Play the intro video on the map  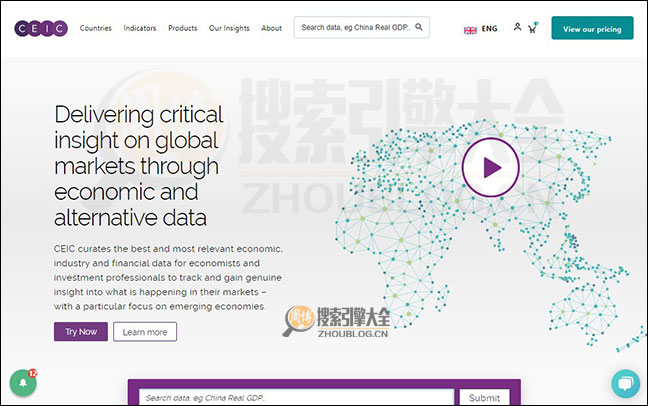490,167
